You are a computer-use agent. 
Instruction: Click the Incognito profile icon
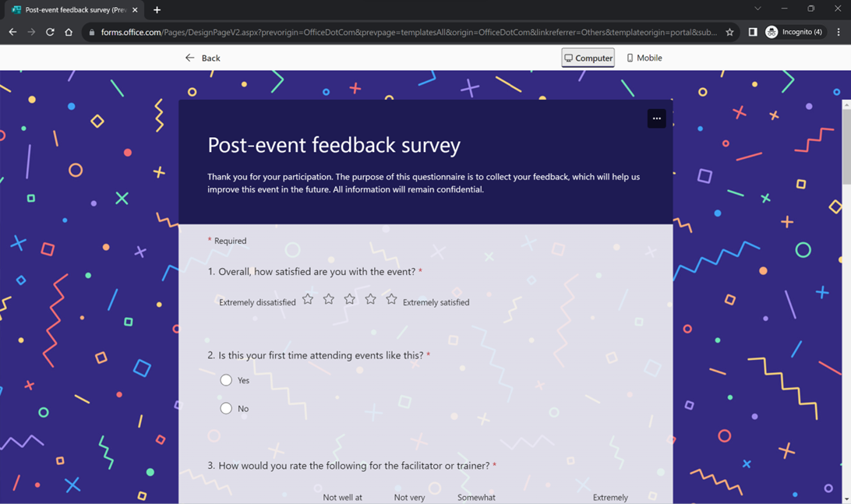point(770,32)
